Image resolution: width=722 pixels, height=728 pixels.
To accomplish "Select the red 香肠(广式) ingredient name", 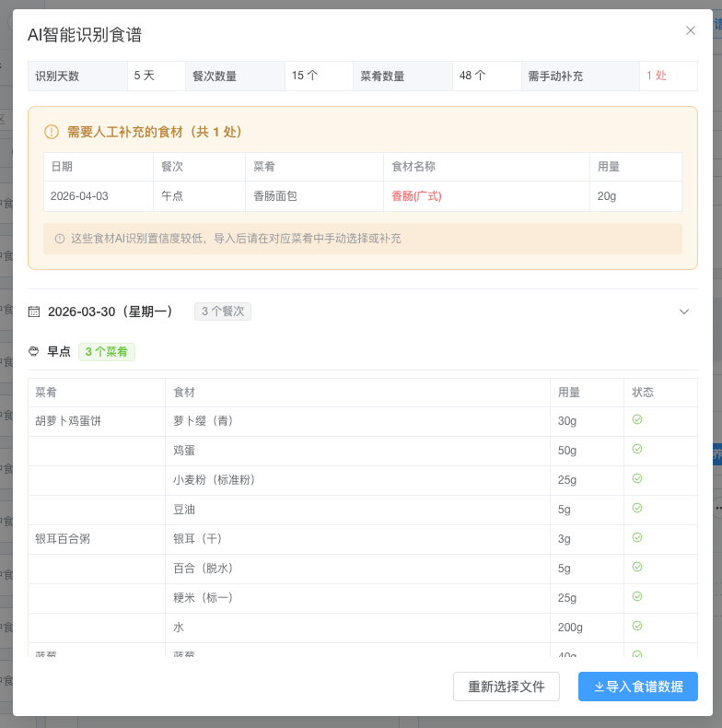I will (x=416, y=196).
